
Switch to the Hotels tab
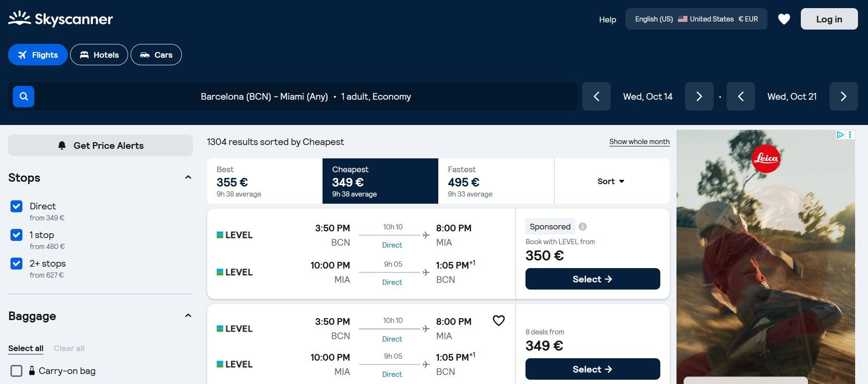(x=99, y=55)
